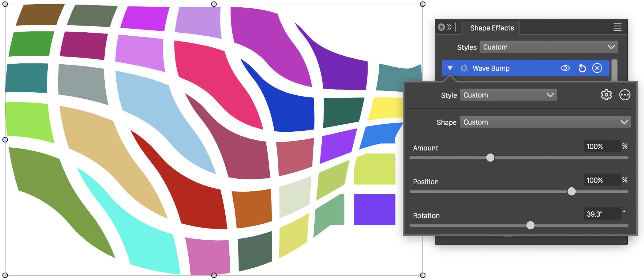Open the popup's gear settings icon

[606, 95]
